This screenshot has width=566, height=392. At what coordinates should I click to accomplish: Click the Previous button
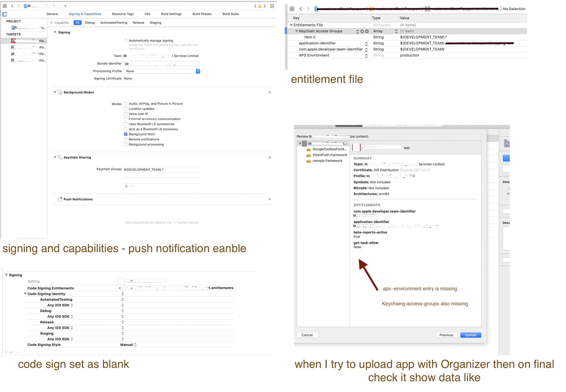pos(446,335)
